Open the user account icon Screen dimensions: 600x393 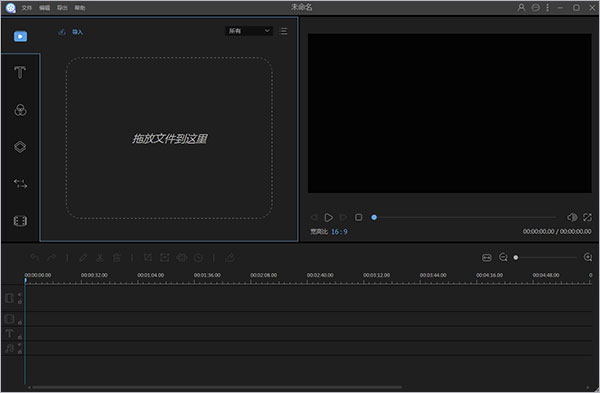point(521,7)
